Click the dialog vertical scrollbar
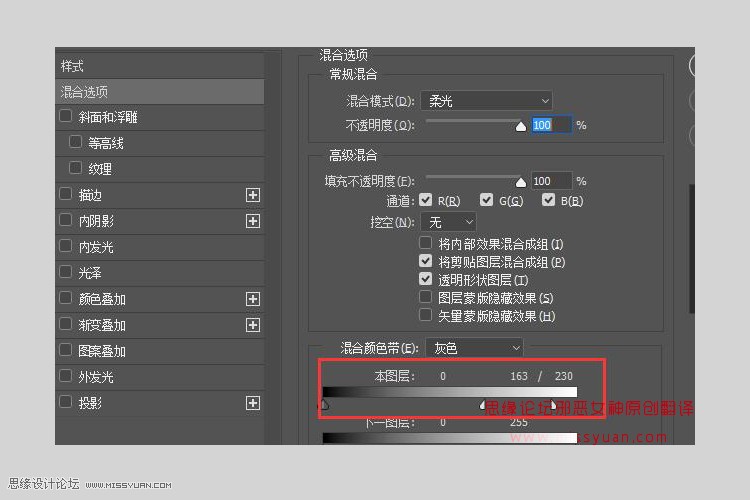750x500 pixels. [x=692, y=249]
